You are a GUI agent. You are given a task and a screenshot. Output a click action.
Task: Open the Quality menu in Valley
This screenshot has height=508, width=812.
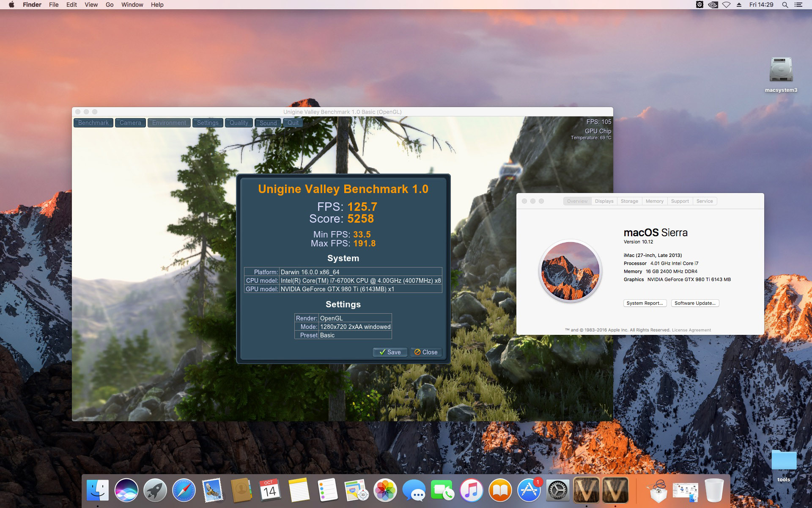tap(239, 123)
